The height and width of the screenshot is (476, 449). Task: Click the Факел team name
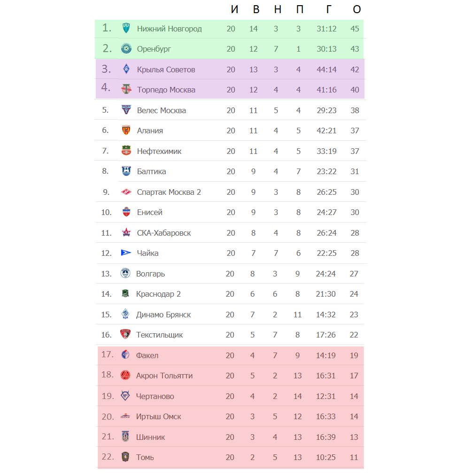click(x=147, y=355)
